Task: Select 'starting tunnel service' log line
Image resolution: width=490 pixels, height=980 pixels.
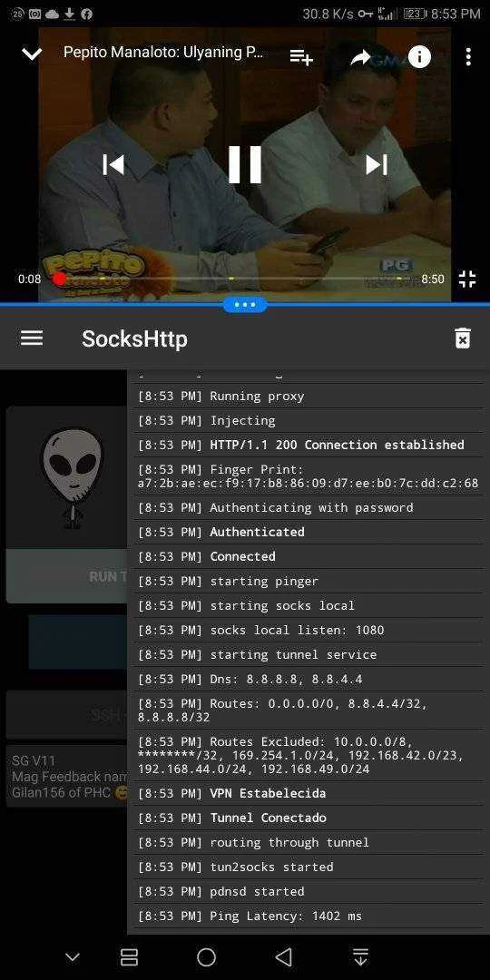Action: point(309,654)
